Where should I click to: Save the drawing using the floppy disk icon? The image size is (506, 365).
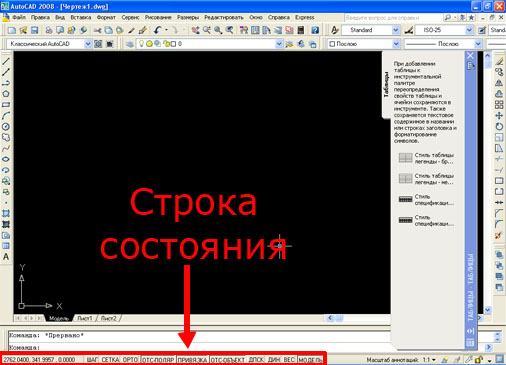pos(34,30)
